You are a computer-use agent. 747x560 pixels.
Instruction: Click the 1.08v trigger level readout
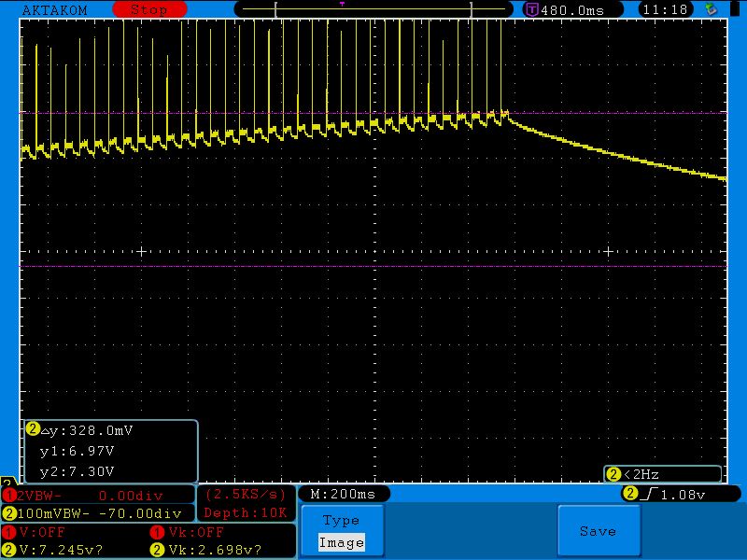[x=683, y=495]
